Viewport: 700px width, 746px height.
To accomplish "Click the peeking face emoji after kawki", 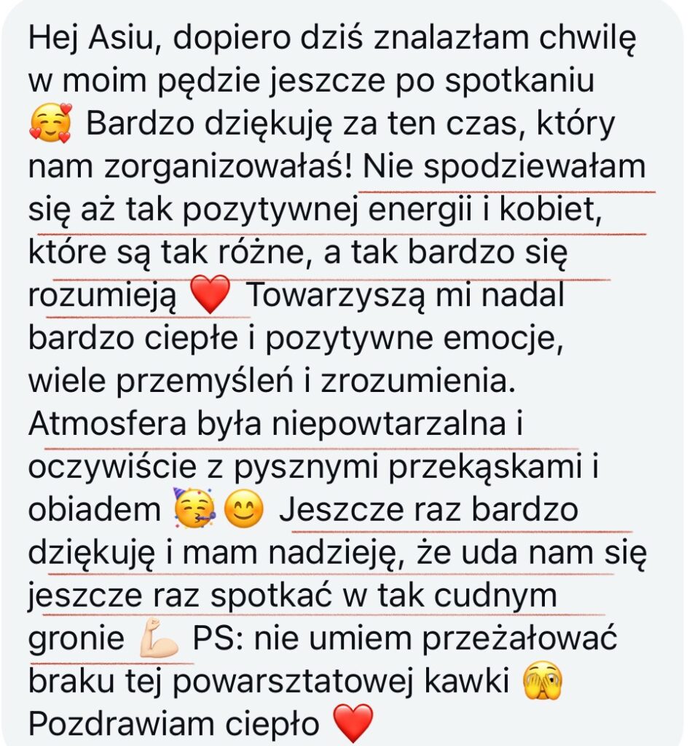I will tap(542, 680).
